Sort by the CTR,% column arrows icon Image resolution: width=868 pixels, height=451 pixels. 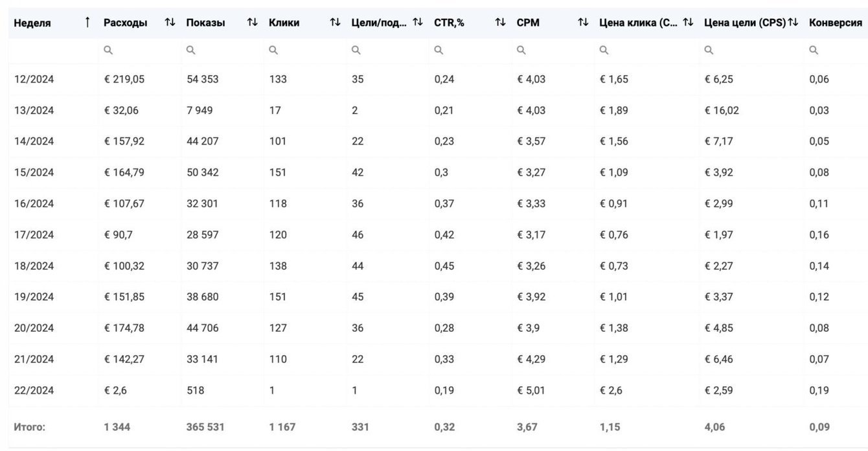pyautogui.click(x=500, y=23)
